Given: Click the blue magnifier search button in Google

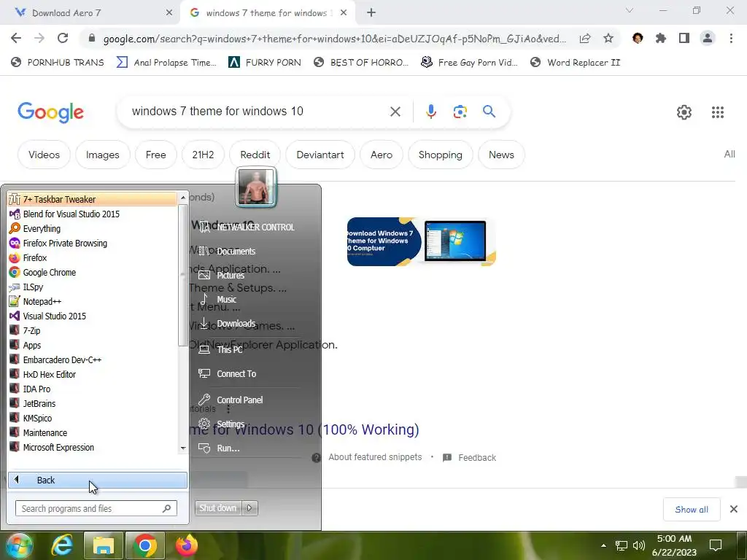Looking at the screenshot, I should [x=489, y=112].
